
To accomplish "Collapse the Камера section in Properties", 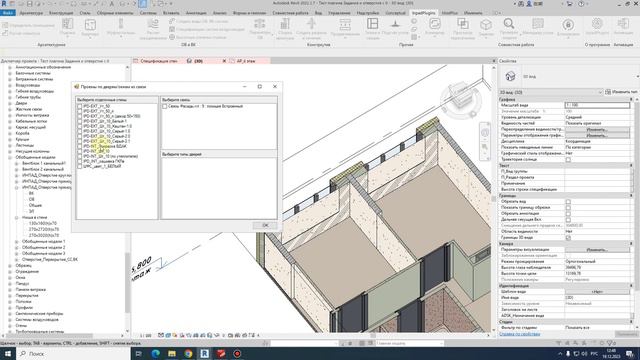I will click(631, 244).
